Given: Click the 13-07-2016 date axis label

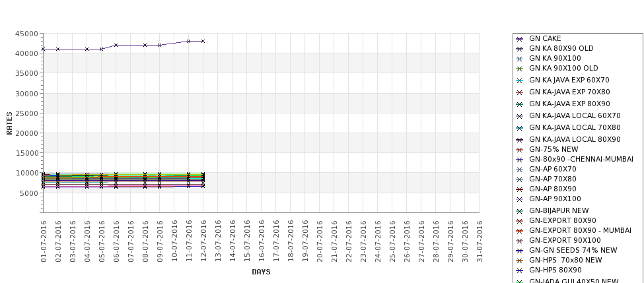Looking at the screenshot, I should coord(218,241).
